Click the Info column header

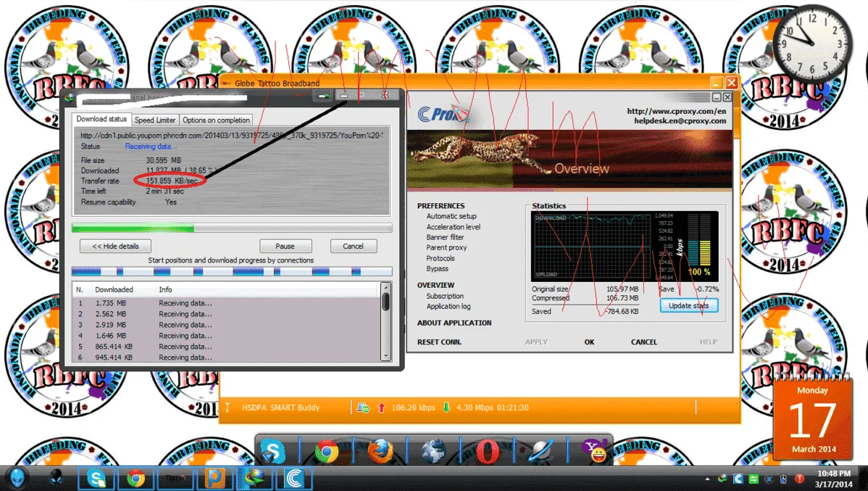267,289
